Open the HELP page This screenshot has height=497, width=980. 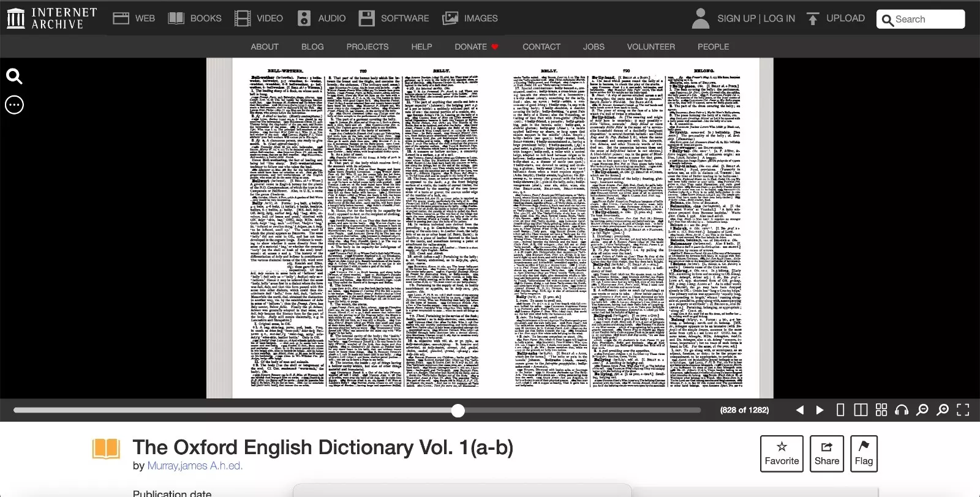click(421, 47)
